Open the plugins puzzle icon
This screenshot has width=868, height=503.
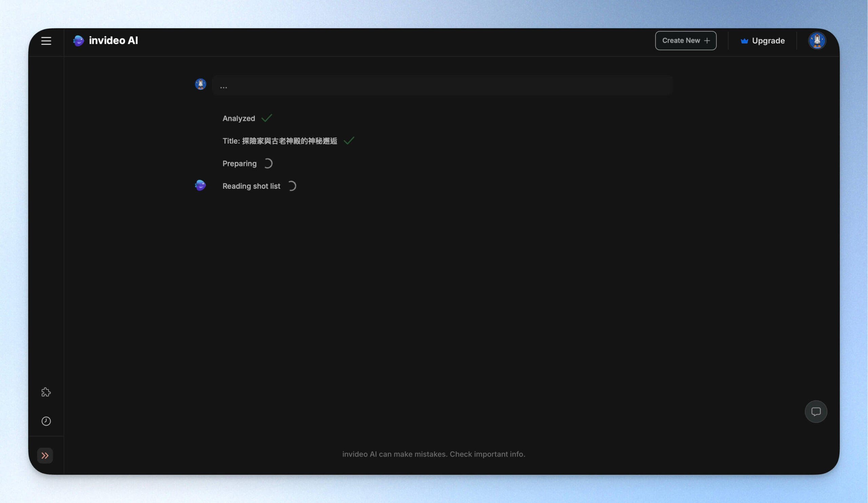click(x=46, y=392)
